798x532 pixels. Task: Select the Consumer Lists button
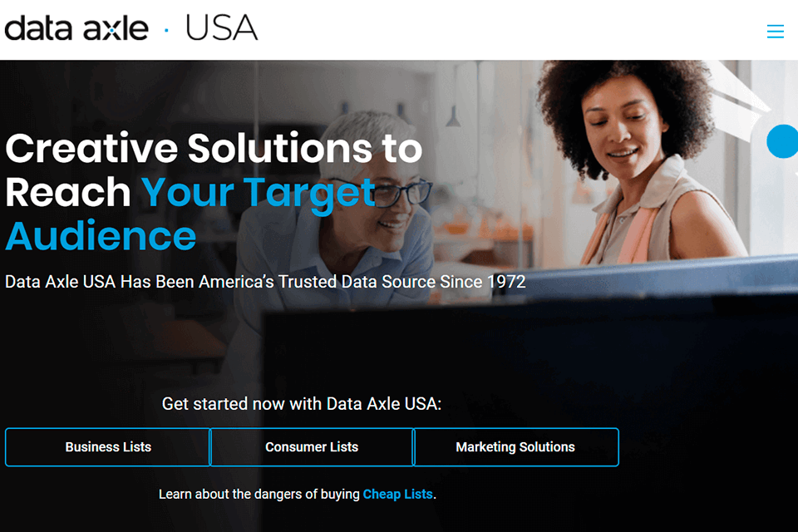click(x=312, y=447)
